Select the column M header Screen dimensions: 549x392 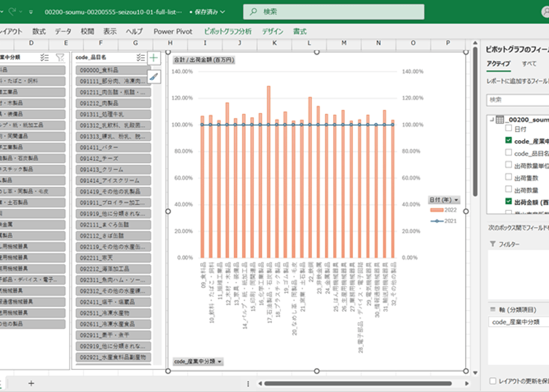pyautogui.click(x=344, y=43)
